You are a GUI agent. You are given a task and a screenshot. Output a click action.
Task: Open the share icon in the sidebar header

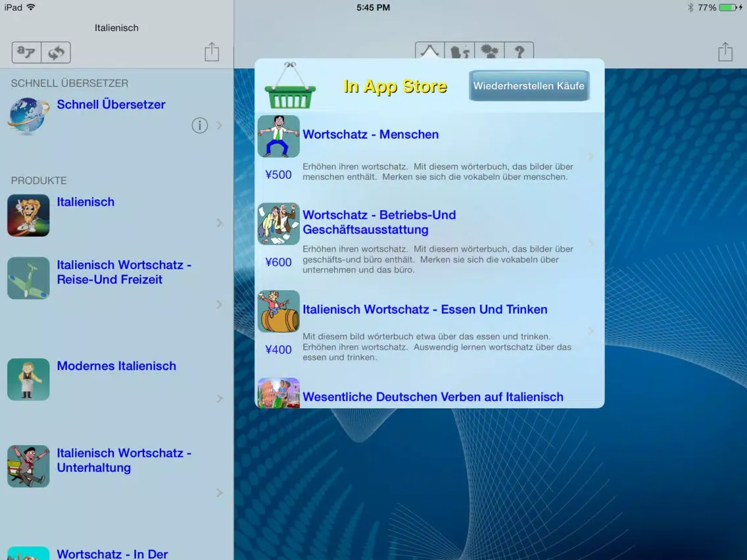coord(212,51)
